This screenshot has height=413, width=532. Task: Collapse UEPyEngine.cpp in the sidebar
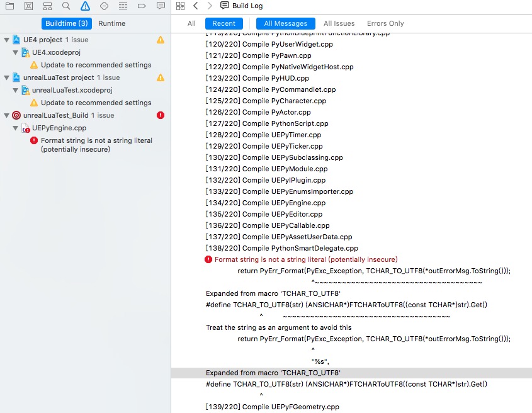(14, 128)
